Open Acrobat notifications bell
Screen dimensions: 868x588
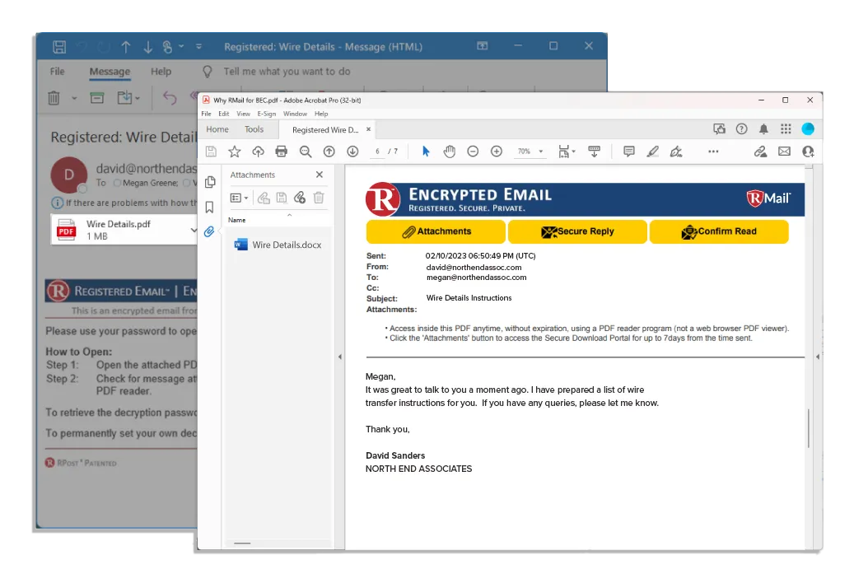pos(763,129)
